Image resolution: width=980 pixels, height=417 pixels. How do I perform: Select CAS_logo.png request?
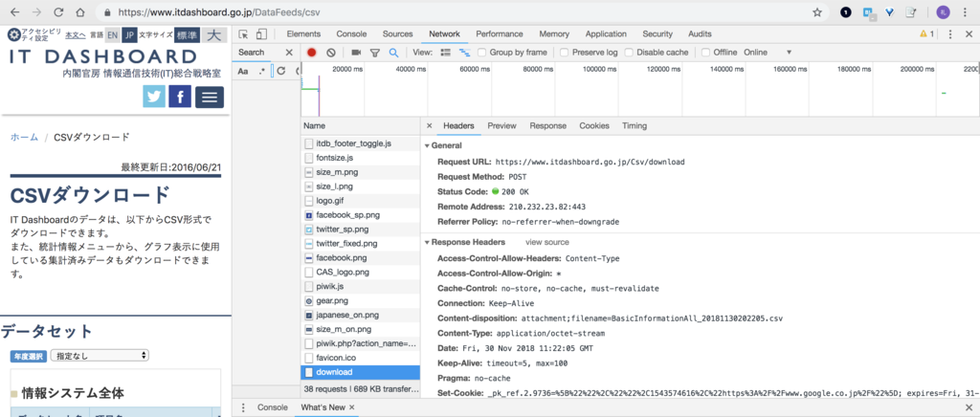point(360,273)
